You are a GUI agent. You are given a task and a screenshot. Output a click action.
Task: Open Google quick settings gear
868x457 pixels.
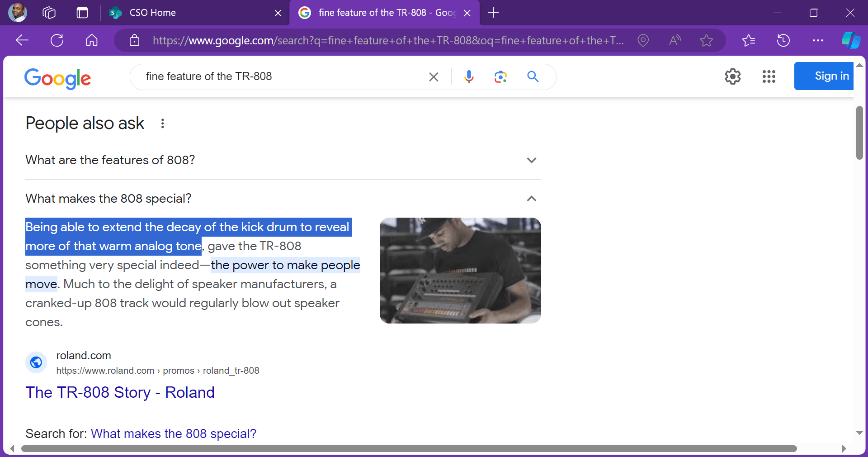[x=732, y=76]
